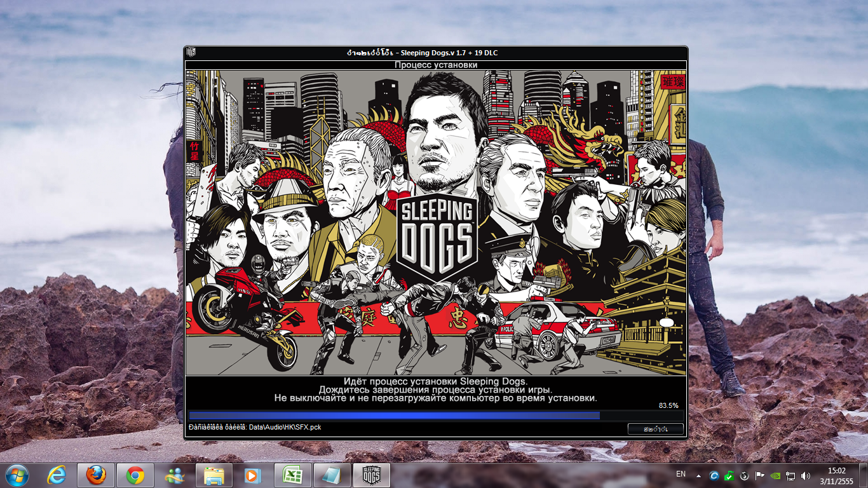Click the installer's cancel button beside the file path
Screen dimensions: 868x488
(x=655, y=429)
